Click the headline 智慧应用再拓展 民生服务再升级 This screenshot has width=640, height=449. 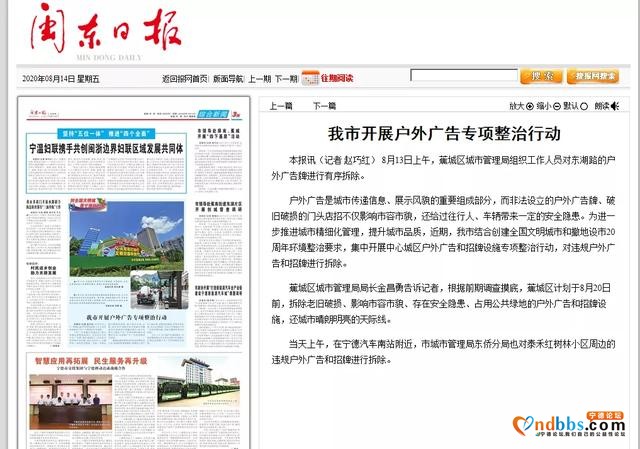click(x=91, y=361)
